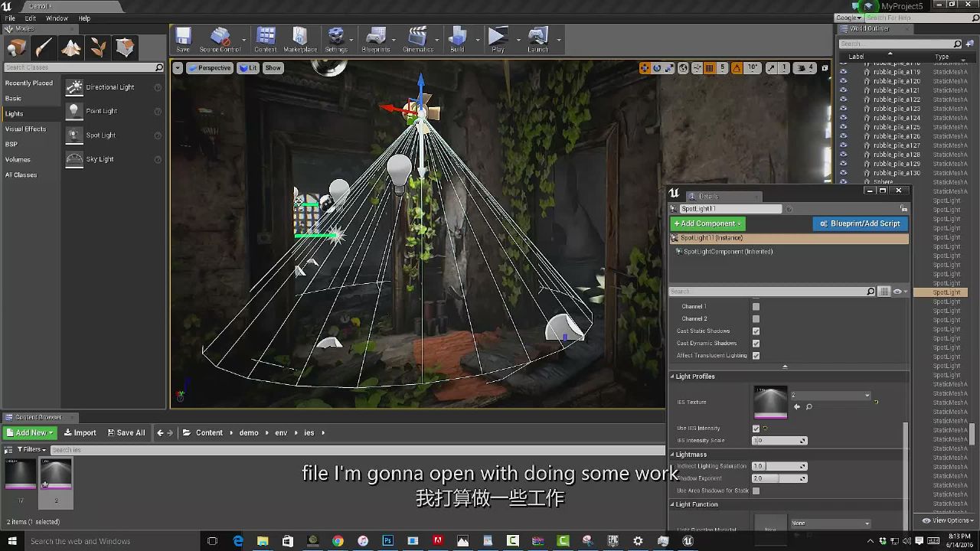
Task: Click the Blueprint/Add Script button
Action: 861,223
